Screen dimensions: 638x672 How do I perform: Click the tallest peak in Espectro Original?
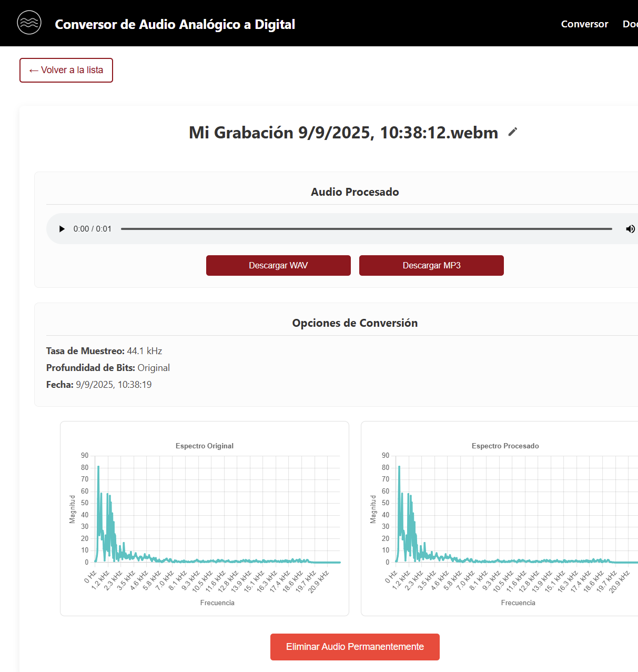tap(98, 467)
